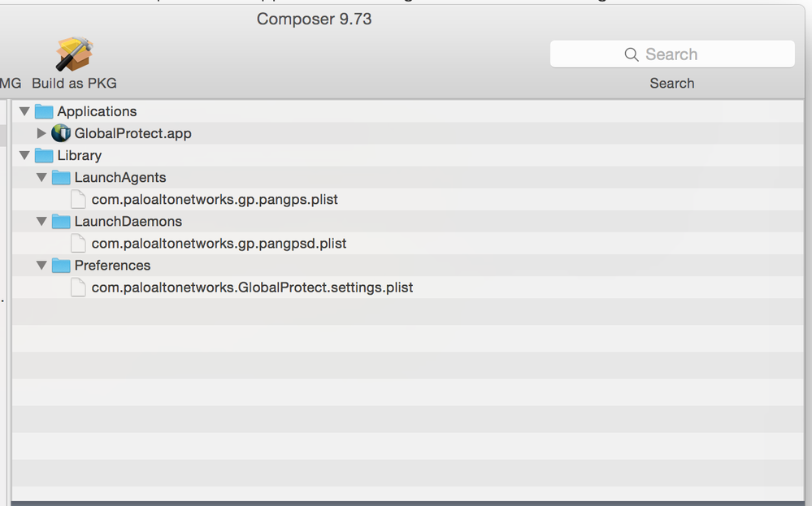Select com.paloaltonetworks.gp.pangpsd.plist file
Viewport: 812px width, 506px height.
[219, 243]
